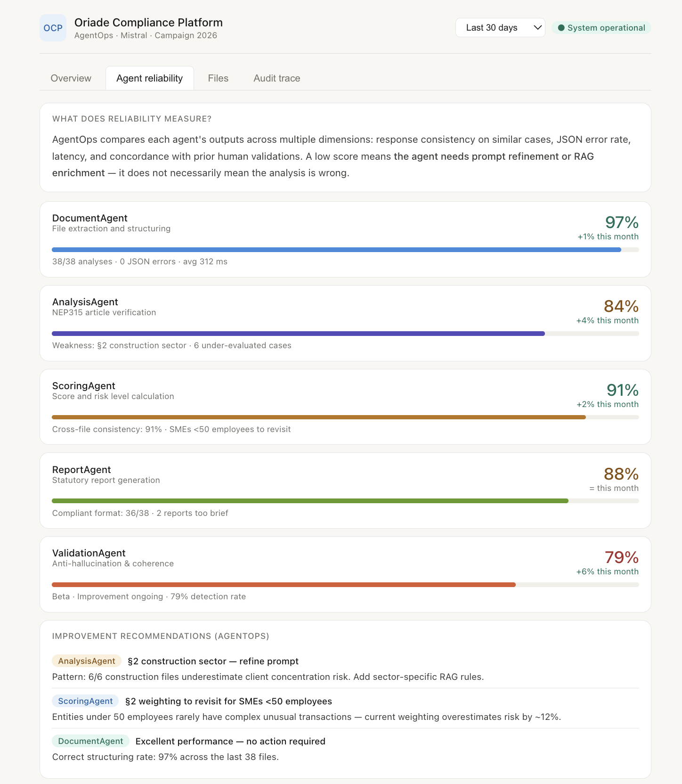The width and height of the screenshot is (682, 784).
Task: Select the Agent reliability tab
Action: click(x=149, y=78)
